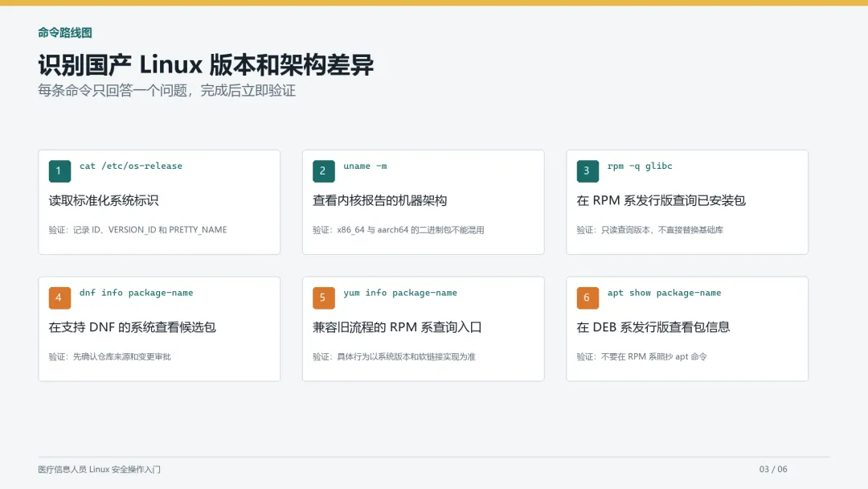
Task: Click the verification note about x86_64 and aarch64
Action: click(399, 230)
